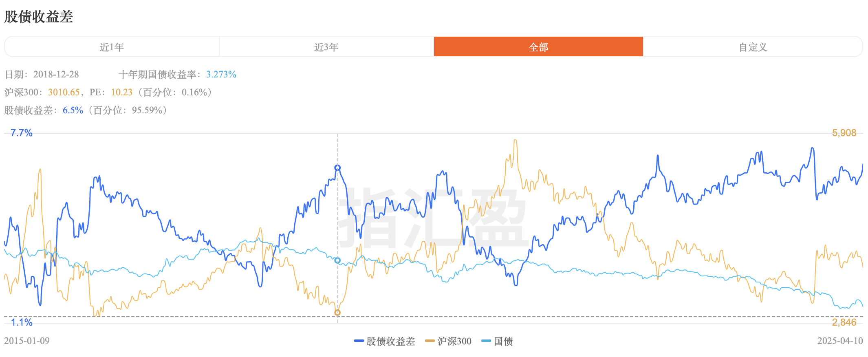Select the highlighted 全部 tab
The height and width of the screenshot is (357, 868).
pos(538,47)
